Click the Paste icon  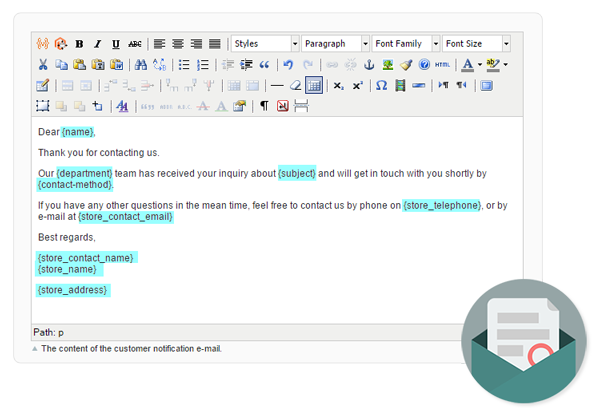click(80, 65)
